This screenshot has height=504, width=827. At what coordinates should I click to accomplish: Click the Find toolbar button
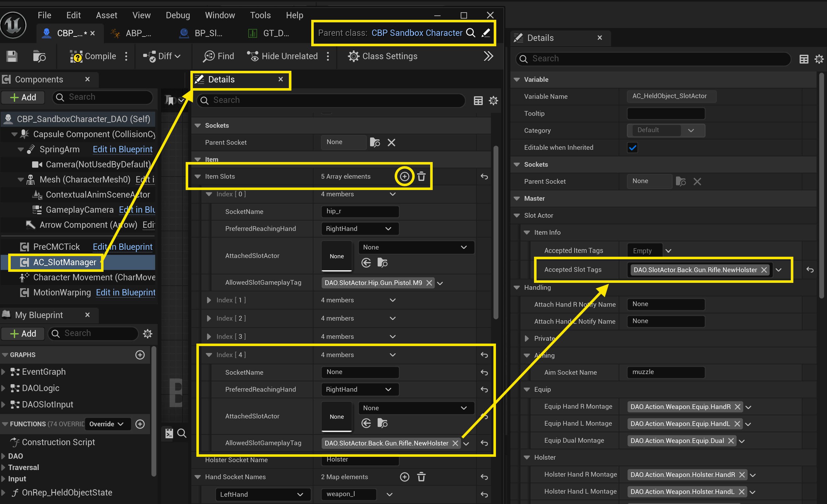click(x=218, y=56)
